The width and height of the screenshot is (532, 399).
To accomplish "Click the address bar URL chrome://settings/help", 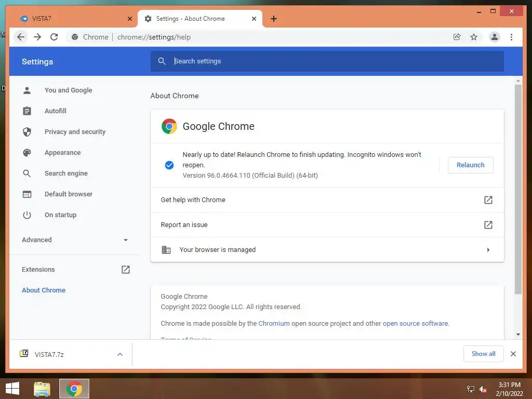I will click(154, 37).
